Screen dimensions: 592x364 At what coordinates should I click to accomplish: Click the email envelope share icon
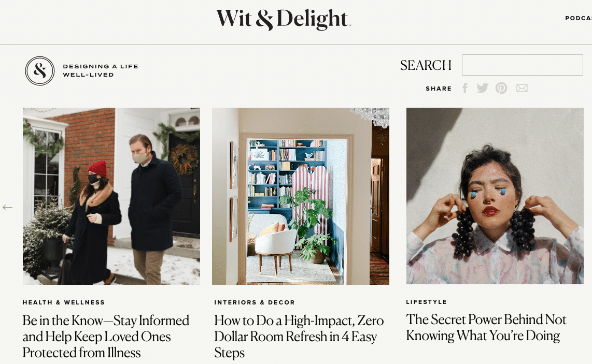522,88
